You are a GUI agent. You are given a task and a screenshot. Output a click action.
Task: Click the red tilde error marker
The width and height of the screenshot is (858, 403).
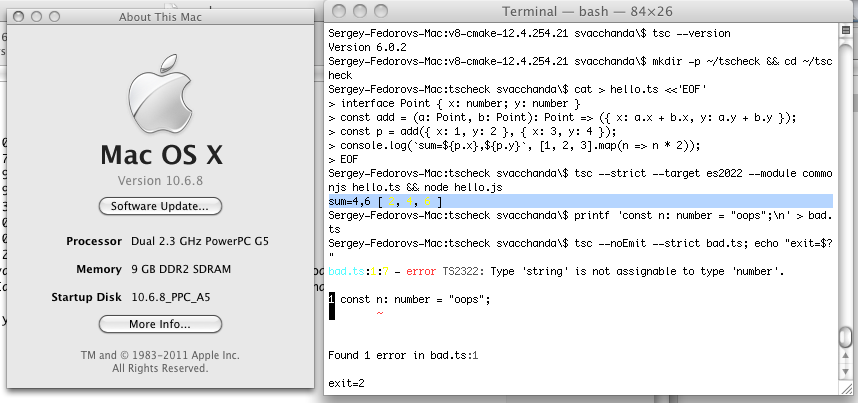[x=380, y=313]
